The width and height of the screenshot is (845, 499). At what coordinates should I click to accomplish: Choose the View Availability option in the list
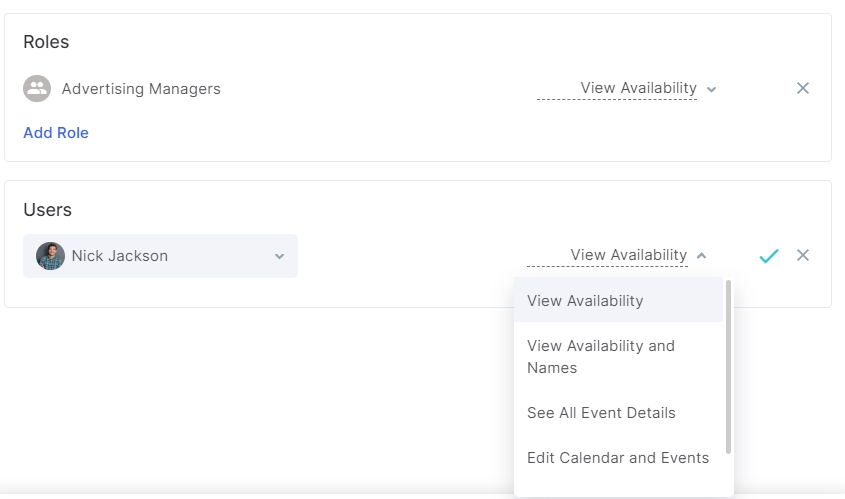point(618,300)
